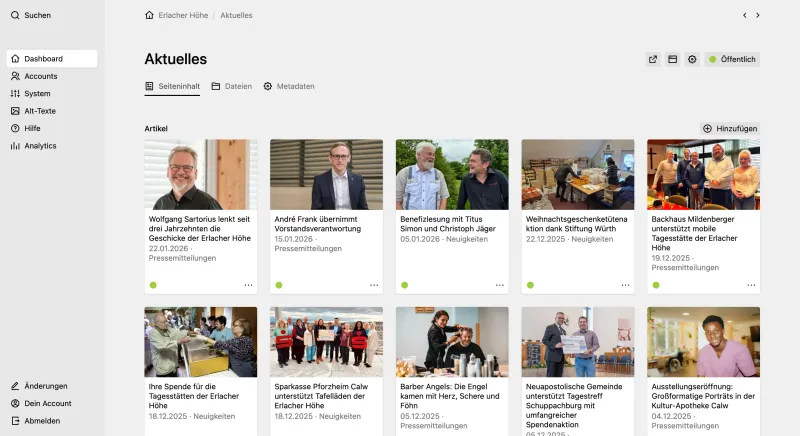
Task: Click Aktuelles in the breadcrumb
Action: (x=236, y=15)
